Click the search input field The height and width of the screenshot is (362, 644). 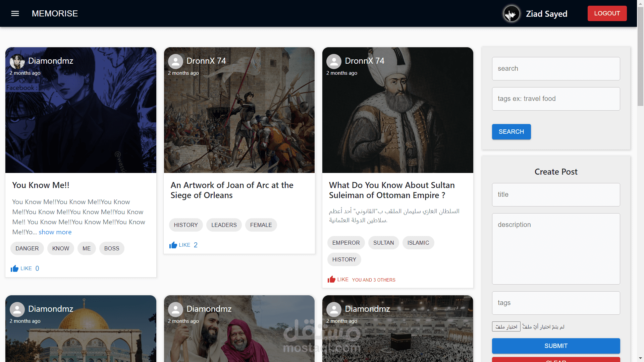(x=556, y=68)
